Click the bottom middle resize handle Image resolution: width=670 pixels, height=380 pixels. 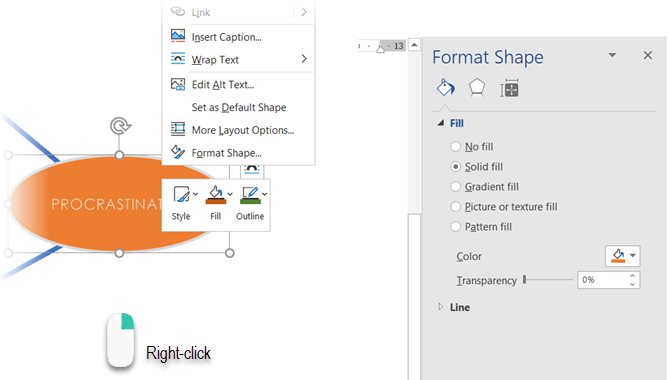coord(119,253)
